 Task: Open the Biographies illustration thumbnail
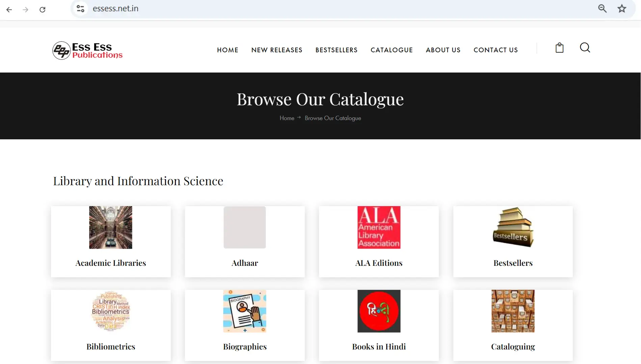coord(245,311)
